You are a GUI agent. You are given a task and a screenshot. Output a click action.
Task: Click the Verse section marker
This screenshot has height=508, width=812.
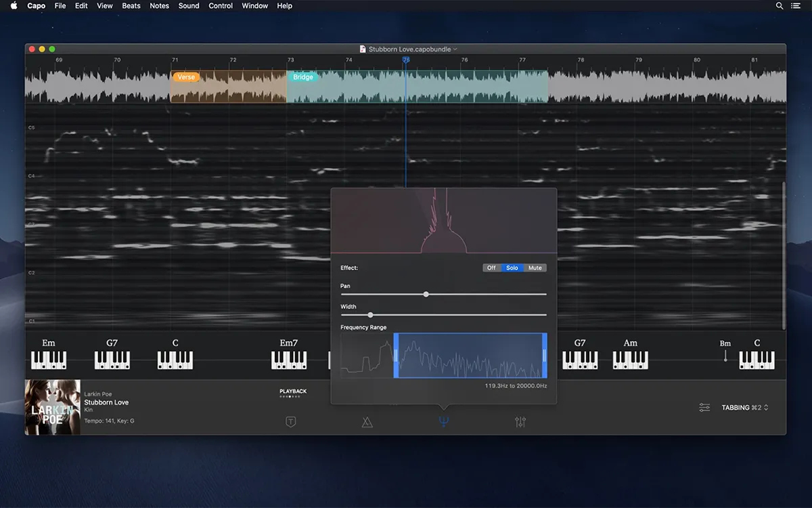click(186, 77)
